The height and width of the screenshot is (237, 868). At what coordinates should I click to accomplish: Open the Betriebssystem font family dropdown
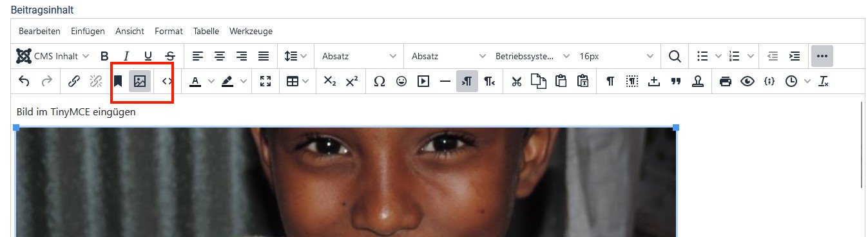pos(533,56)
